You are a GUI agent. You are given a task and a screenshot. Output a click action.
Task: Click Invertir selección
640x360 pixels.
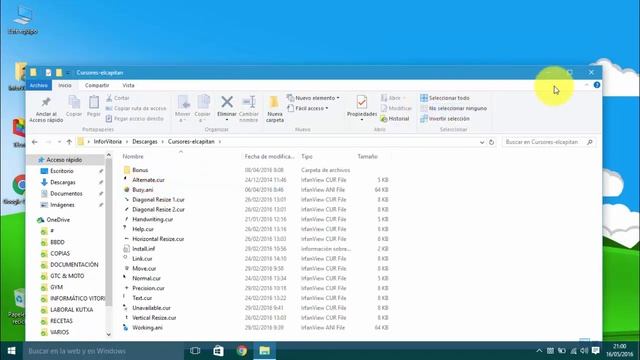(445, 118)
